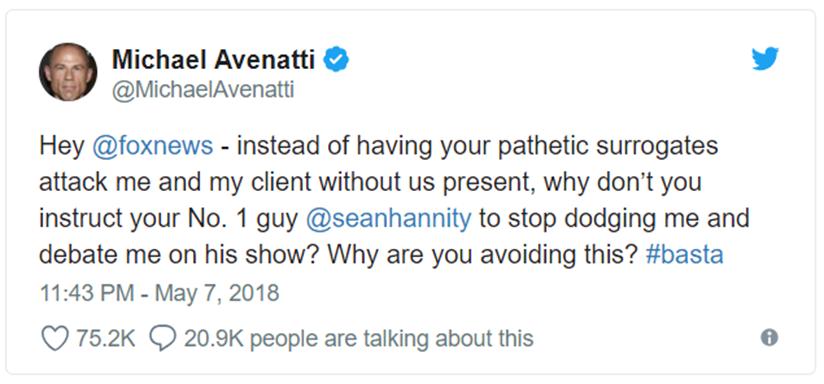Click "Why are you avoiding this?" sentence

pos(483,255)
